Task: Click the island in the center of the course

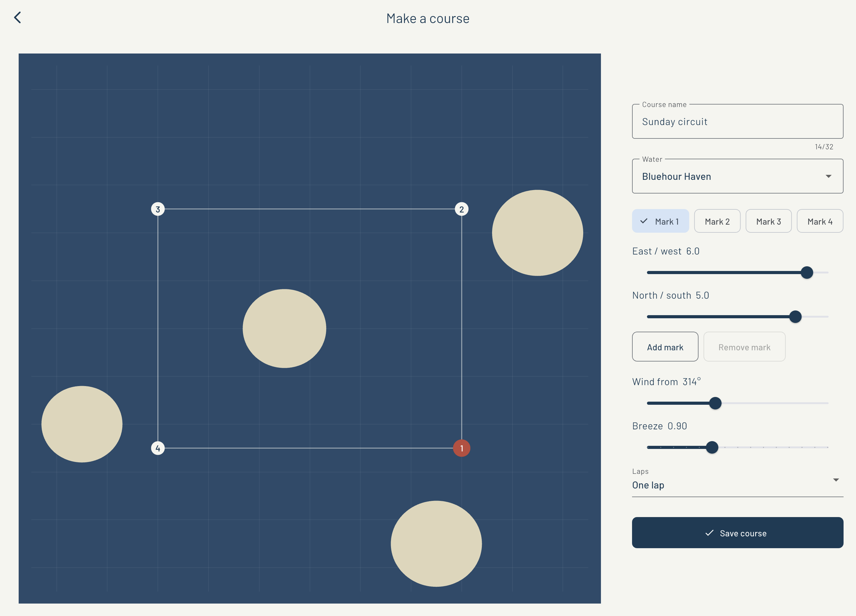Action: coord(284,329)
